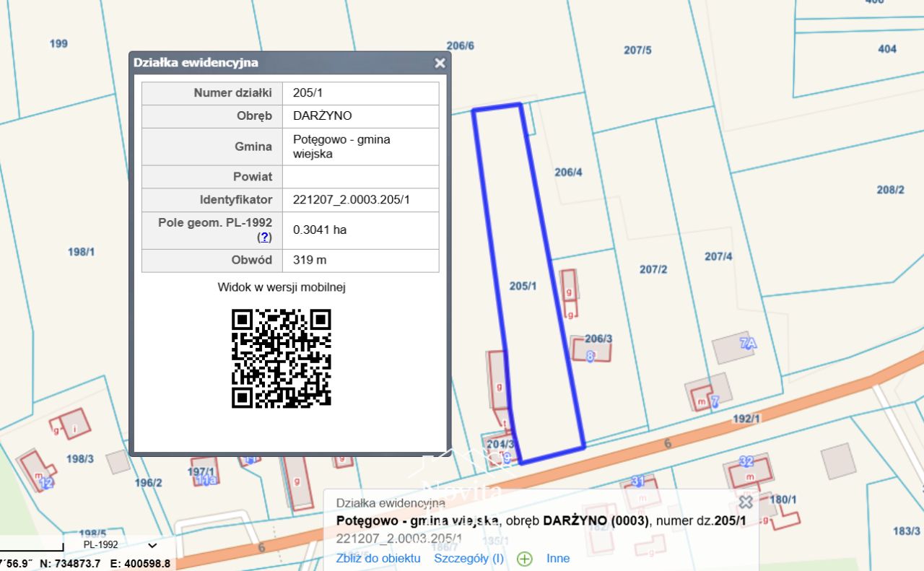Click building number 32 south of road
This screenshot has height=571, width=924.
point(746,461)
